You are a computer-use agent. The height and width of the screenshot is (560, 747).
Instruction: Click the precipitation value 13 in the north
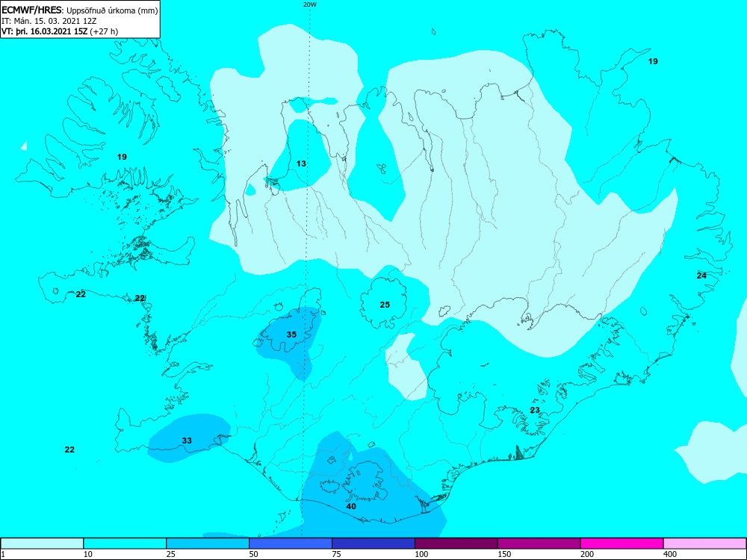click(301, 164)
